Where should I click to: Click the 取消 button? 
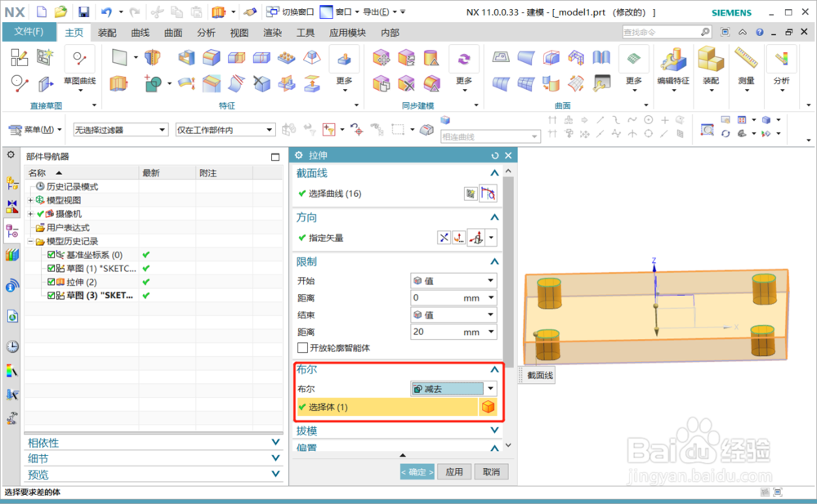point(491,471)
